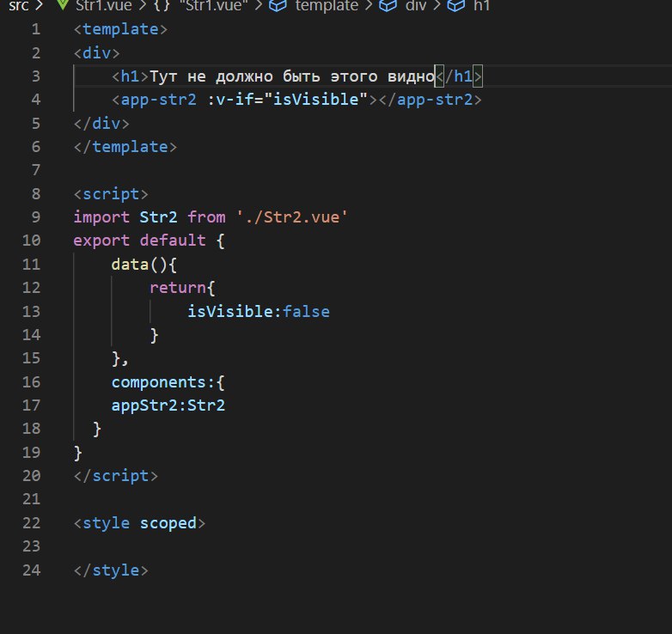Click the scoped attribute on line 22
The width and height of the screenshot is (672, 634).
click(168, 523)
